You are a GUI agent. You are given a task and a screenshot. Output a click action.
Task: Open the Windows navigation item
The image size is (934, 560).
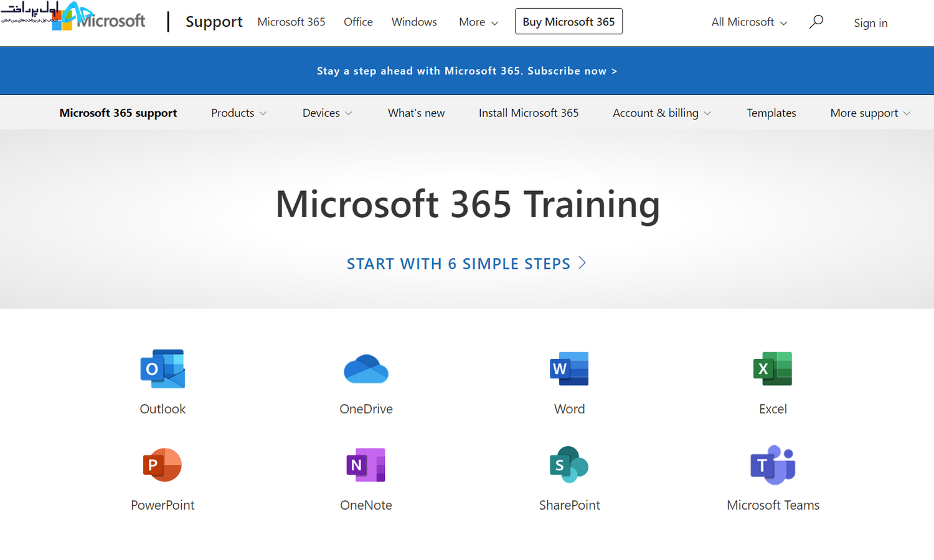[414, 22]
